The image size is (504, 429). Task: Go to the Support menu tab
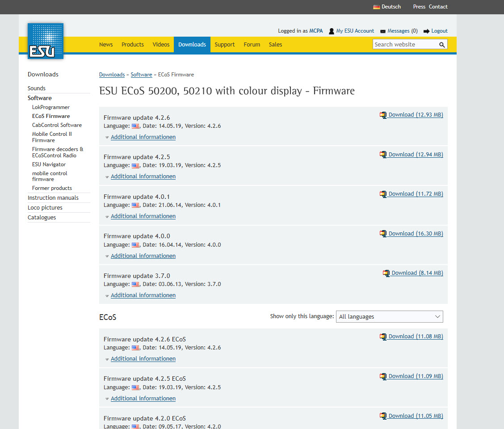coord(224,45)
